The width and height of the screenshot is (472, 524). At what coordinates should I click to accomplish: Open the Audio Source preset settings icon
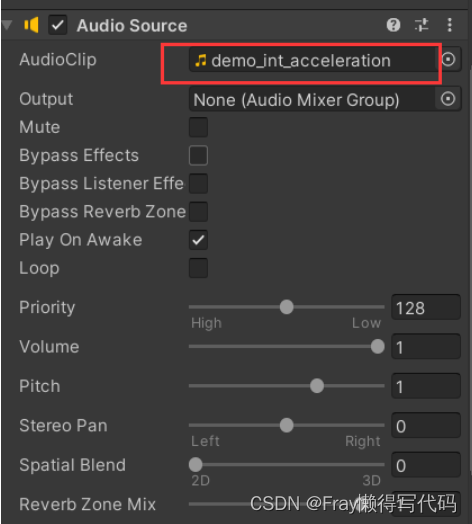[x=422, y=25]
